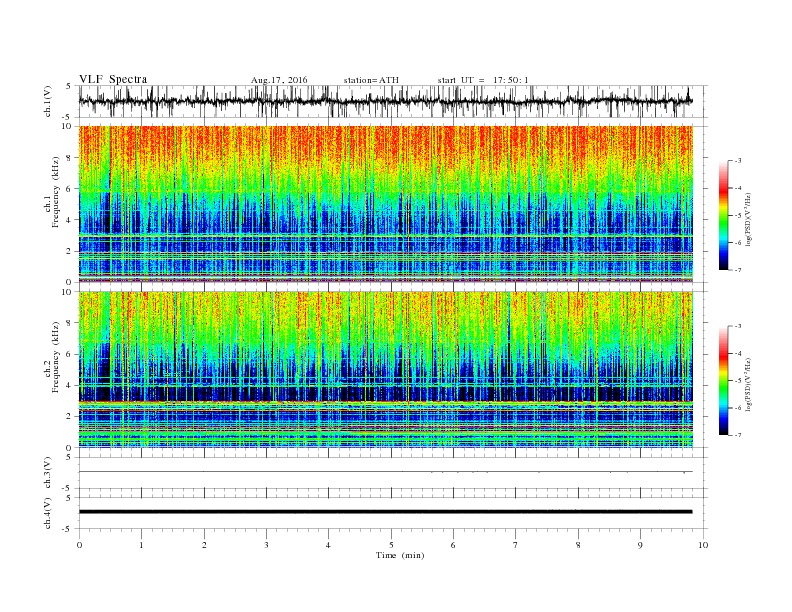Click the "ch.1(V)" waveform axis label
Screen dimensions: 792x612
(47, 101)
